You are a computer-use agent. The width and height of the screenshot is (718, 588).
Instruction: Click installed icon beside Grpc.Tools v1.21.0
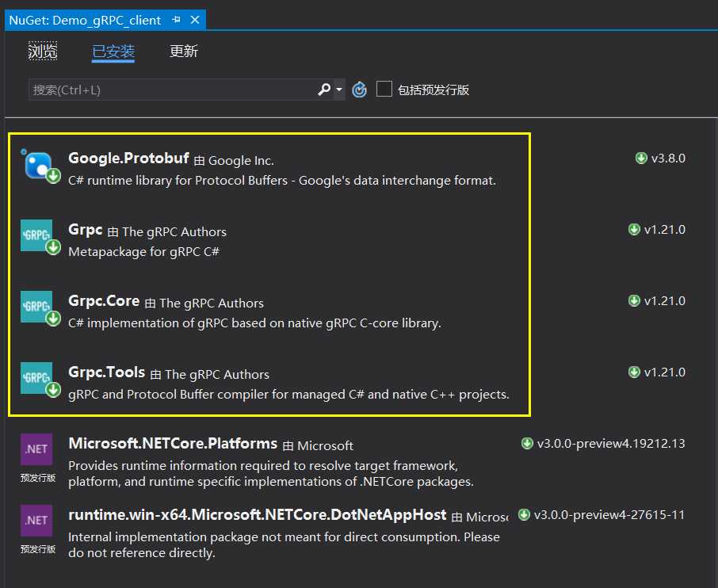pyautogui.click(x=634, y=372)
